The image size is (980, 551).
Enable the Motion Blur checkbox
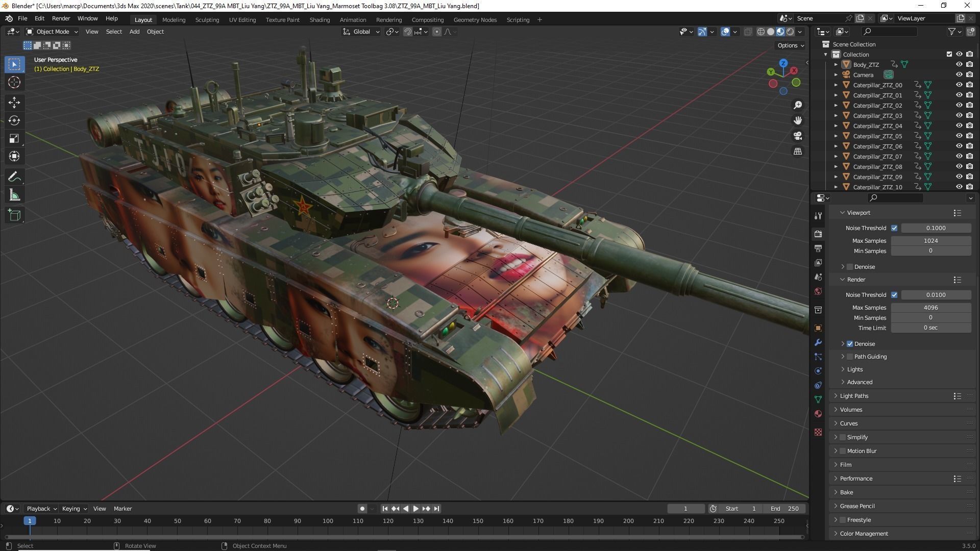click(843, 451)
